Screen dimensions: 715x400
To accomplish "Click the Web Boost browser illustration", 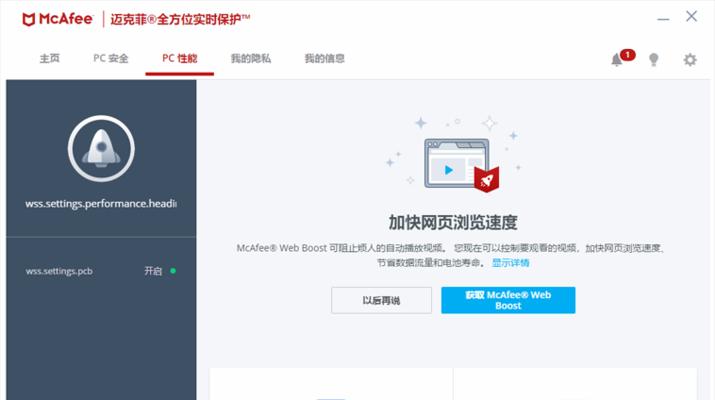I will coord(461,164).
